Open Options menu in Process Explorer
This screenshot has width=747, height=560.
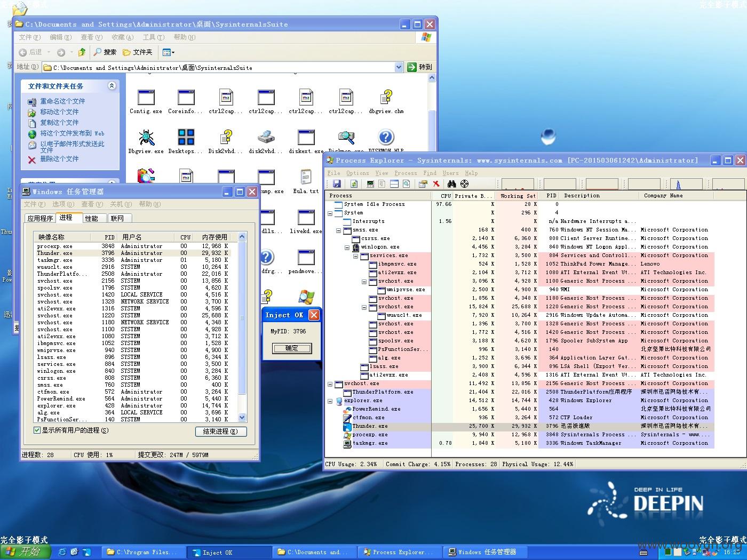click(x=357, y=173)
